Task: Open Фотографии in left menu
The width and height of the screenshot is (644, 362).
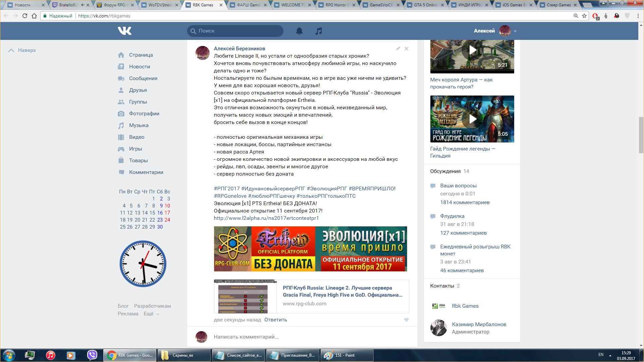Action: (x=144, y=114)
